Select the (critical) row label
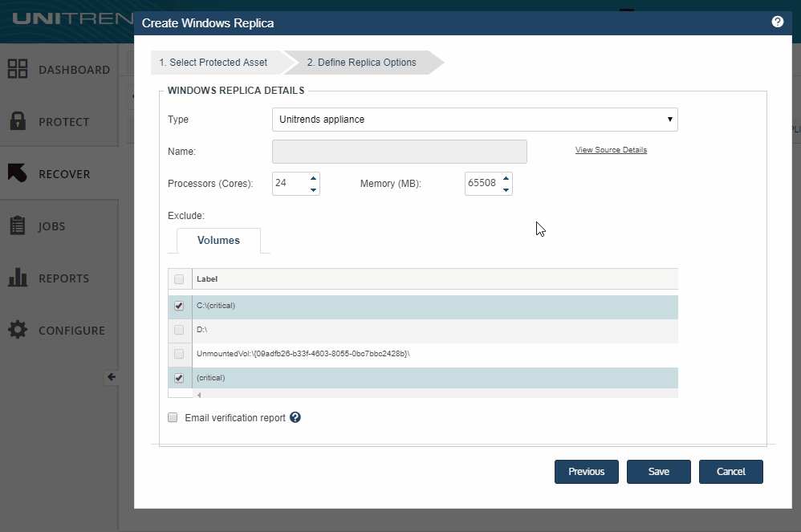The image size is (801, 532). 210,378
